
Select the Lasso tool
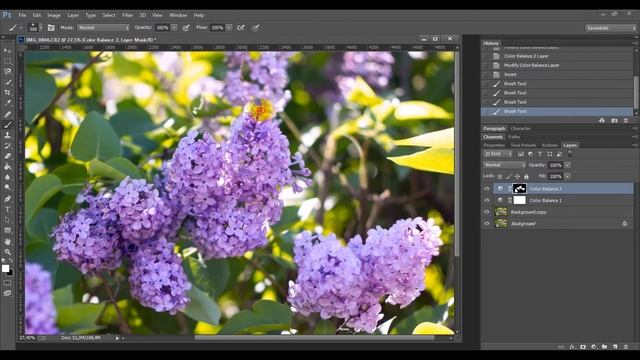[7, 71]
